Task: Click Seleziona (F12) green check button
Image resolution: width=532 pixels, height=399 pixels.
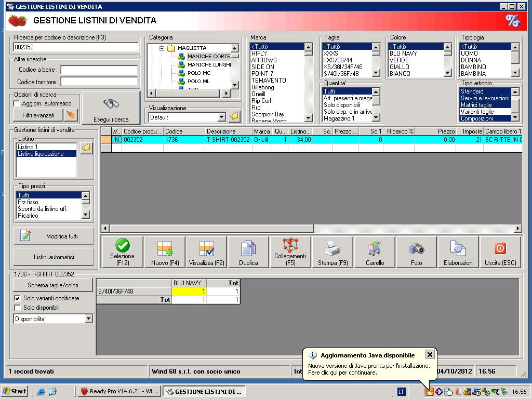Action: (x=122, y=252)
